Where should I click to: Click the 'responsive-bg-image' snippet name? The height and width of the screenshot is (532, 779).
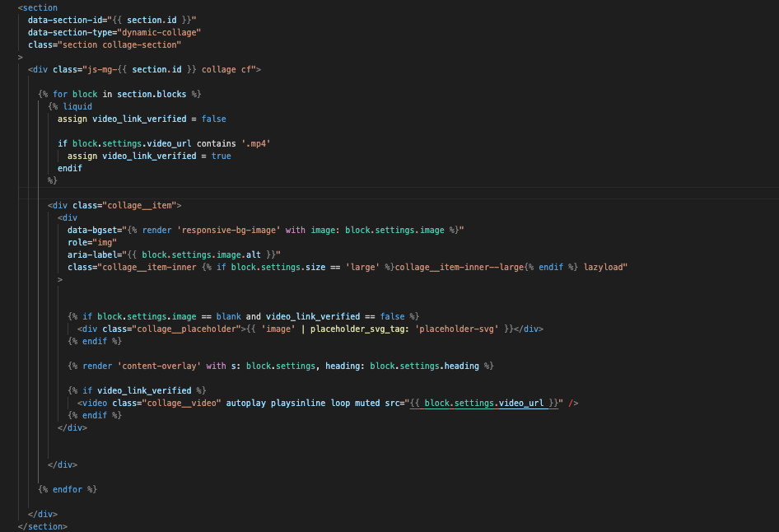(228, 230)
